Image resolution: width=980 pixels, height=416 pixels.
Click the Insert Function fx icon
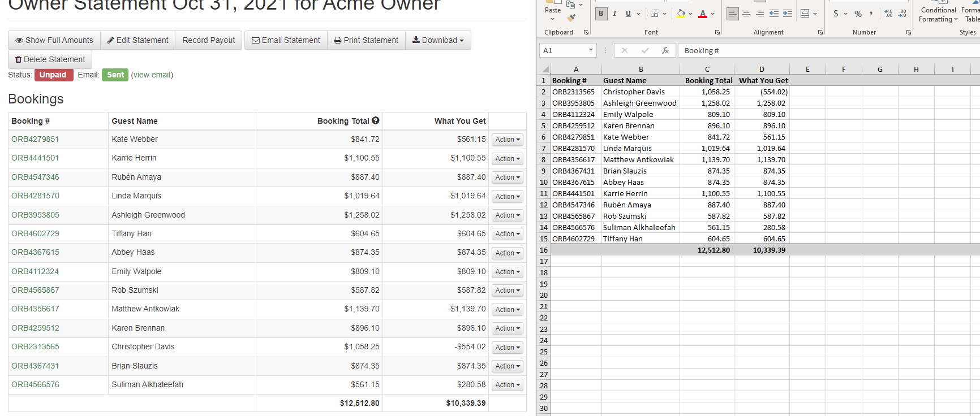[665, 50]
